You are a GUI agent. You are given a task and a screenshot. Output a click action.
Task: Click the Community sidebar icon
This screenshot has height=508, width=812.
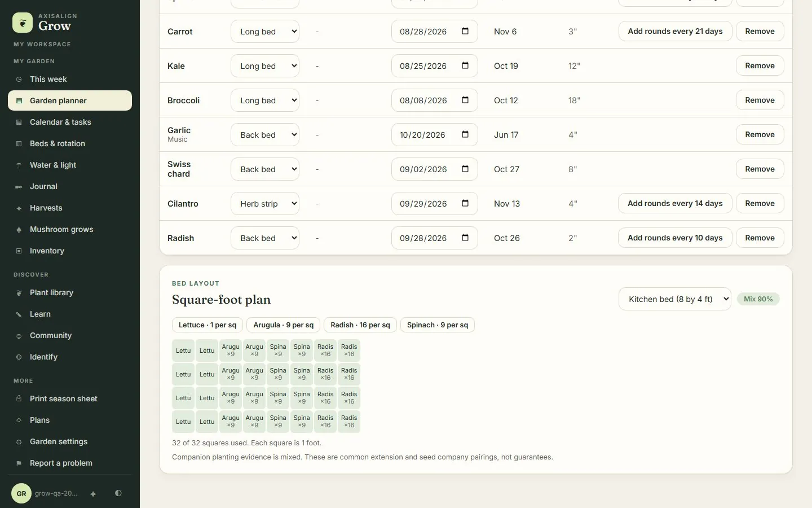19,336
